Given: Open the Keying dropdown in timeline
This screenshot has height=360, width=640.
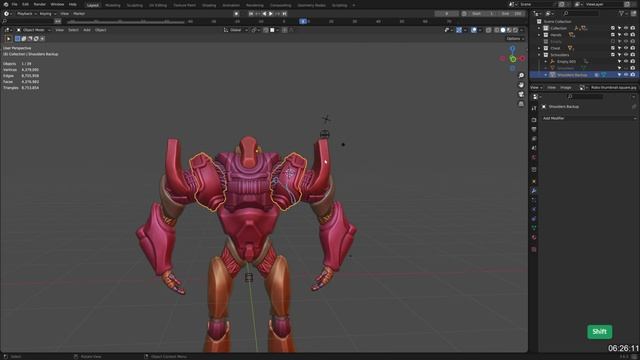Looking at the screenshot, I should (x=47, y=13).
